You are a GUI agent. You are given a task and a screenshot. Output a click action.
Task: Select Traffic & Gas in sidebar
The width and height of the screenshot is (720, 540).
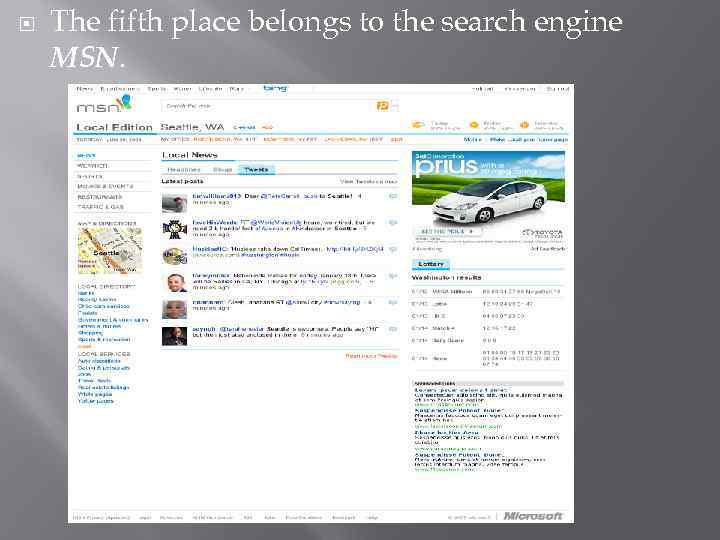[101, 207]
